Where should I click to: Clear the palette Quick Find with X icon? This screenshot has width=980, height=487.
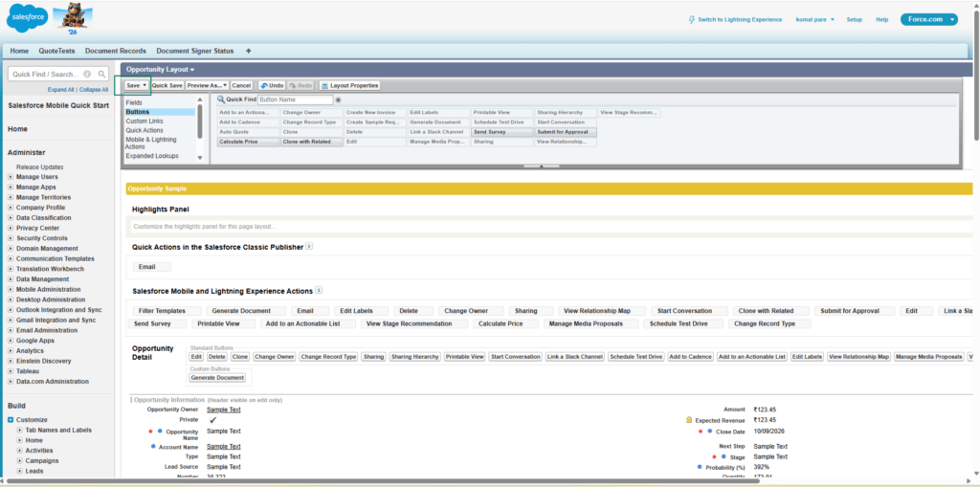338,100
